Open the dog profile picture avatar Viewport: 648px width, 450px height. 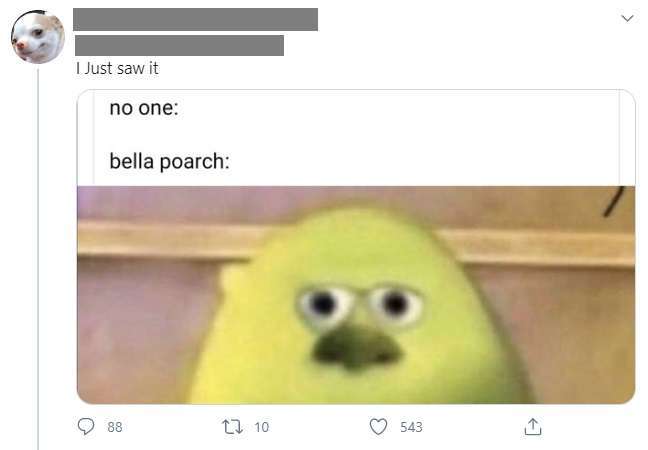point(38,37)
